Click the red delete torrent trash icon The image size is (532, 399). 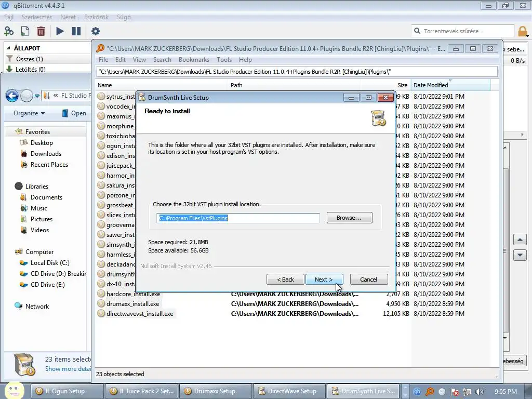click(x=41, y=31)
